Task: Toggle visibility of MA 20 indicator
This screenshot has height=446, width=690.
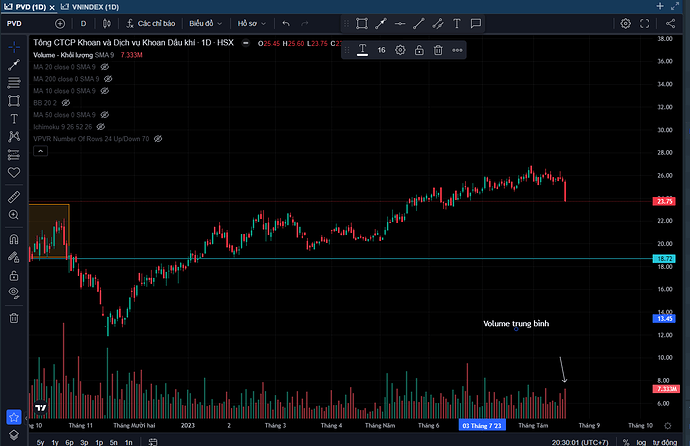Action: pos(104,66)
